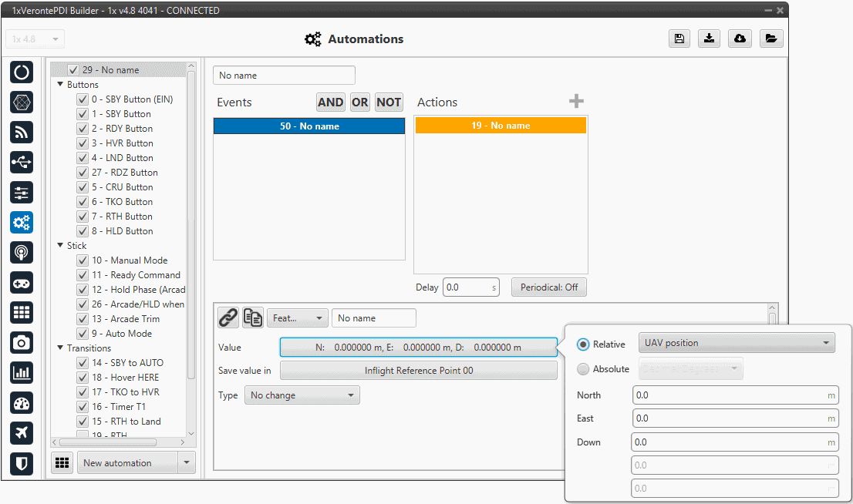Open the airplane icon in the sidebar
The image size is (853, 504).
click(x=22, y=433)
